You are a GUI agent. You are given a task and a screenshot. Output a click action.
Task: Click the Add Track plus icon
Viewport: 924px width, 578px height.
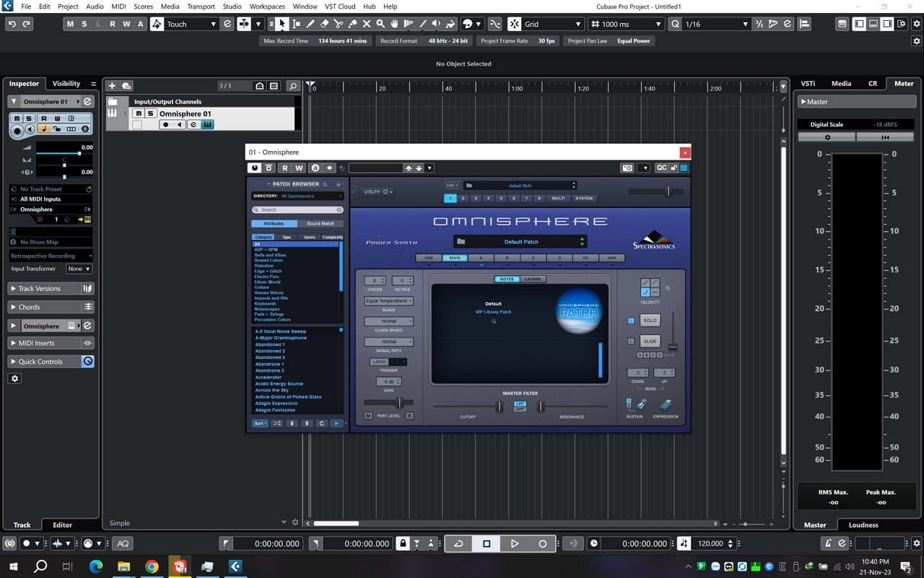(x=112, y=86)
